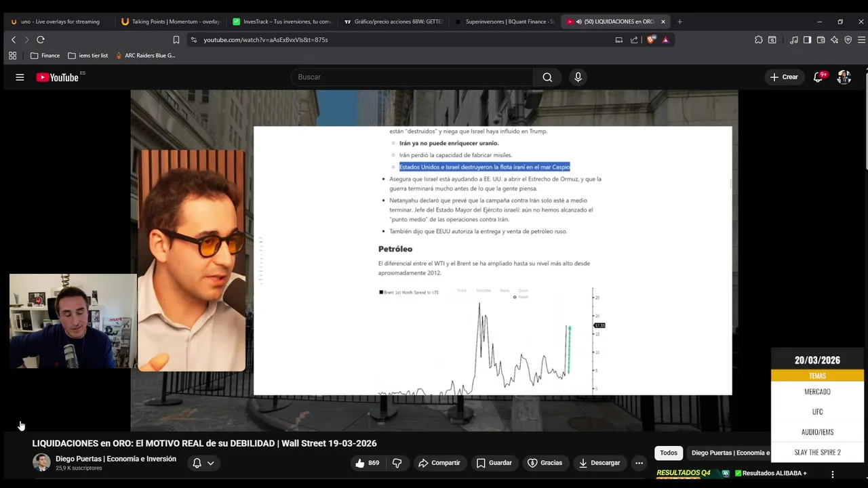Go back with the browser back arrow
Image resolution: width=868 pixels, height=488 pixels.
[x=13, y=40]
